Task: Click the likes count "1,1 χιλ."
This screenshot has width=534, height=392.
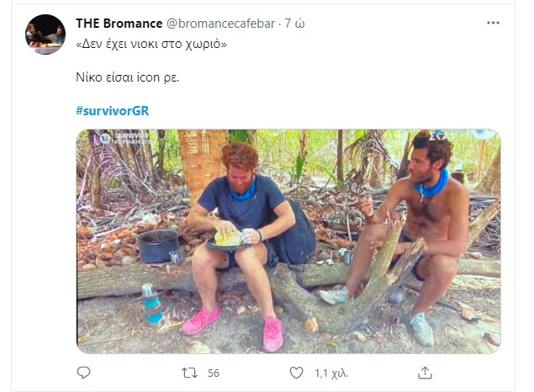Action: [x=331, y=373]
